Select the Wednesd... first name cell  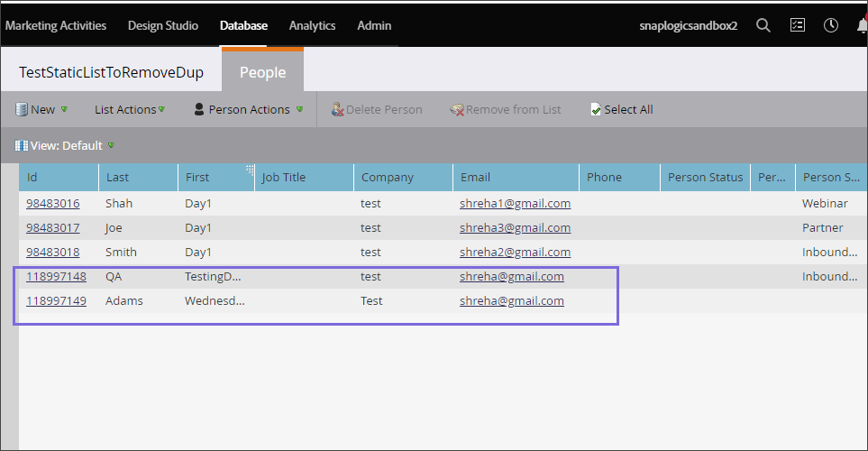(215, 301)
